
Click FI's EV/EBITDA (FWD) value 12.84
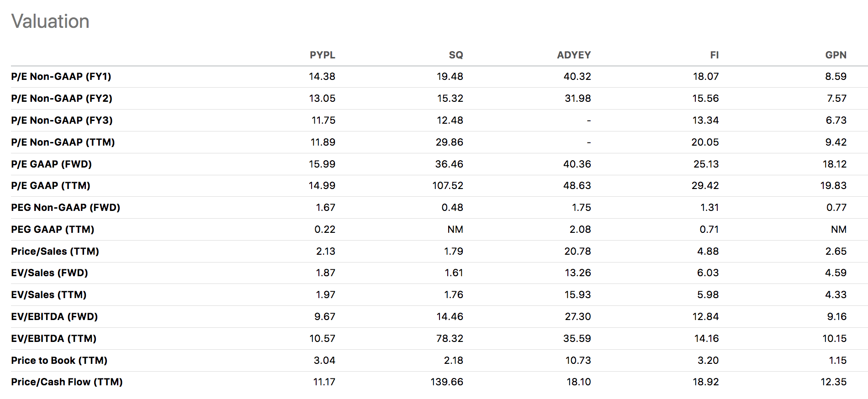(705, 317)
